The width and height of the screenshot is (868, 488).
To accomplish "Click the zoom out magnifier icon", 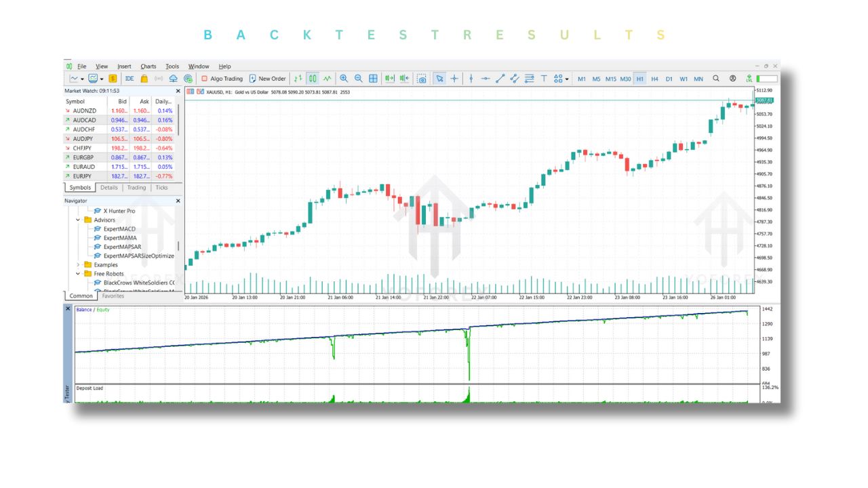I will (x=358, y=79).
